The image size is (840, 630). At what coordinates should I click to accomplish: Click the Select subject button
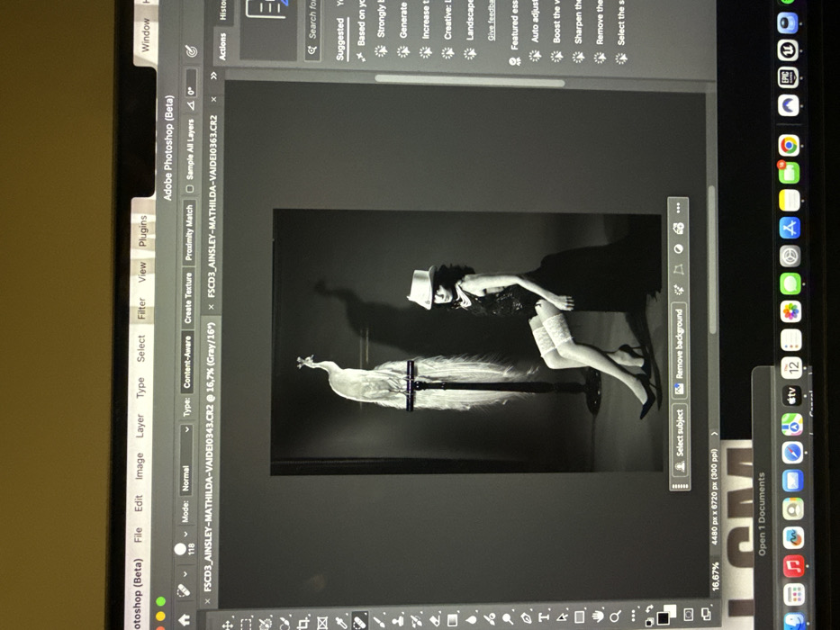(x=681, y=441)
